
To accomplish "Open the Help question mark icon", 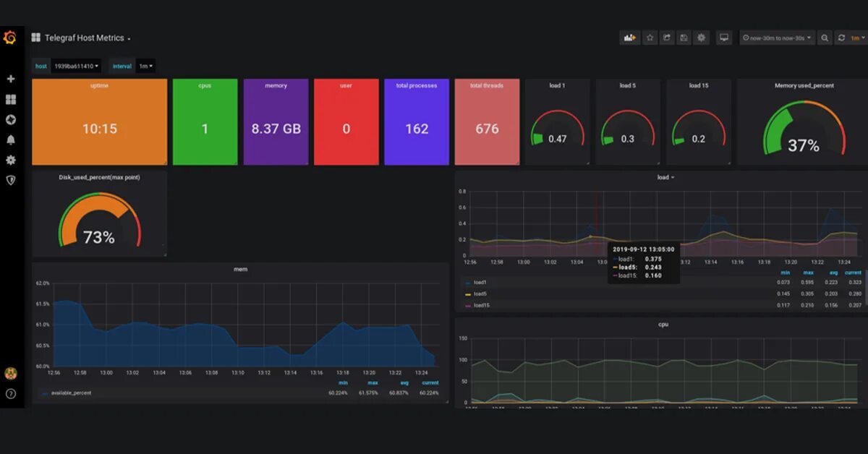I will tap(10, 394).
